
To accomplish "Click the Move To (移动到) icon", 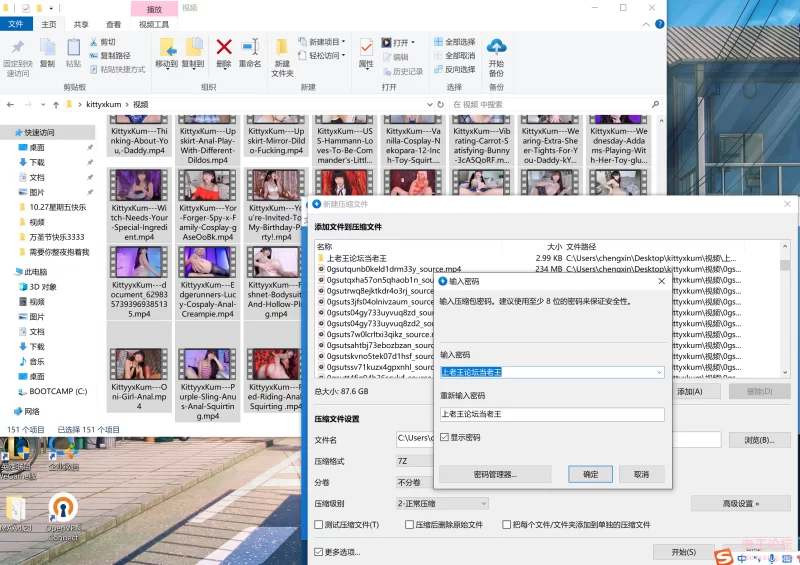I will pyautogui.click(x=166, y=51).
